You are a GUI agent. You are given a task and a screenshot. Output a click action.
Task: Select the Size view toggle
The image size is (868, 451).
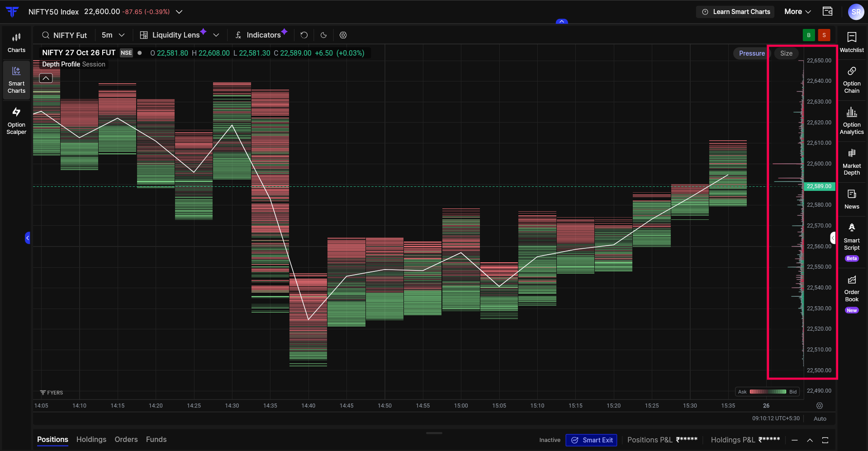pyautogui.click(x=786, y=53)
